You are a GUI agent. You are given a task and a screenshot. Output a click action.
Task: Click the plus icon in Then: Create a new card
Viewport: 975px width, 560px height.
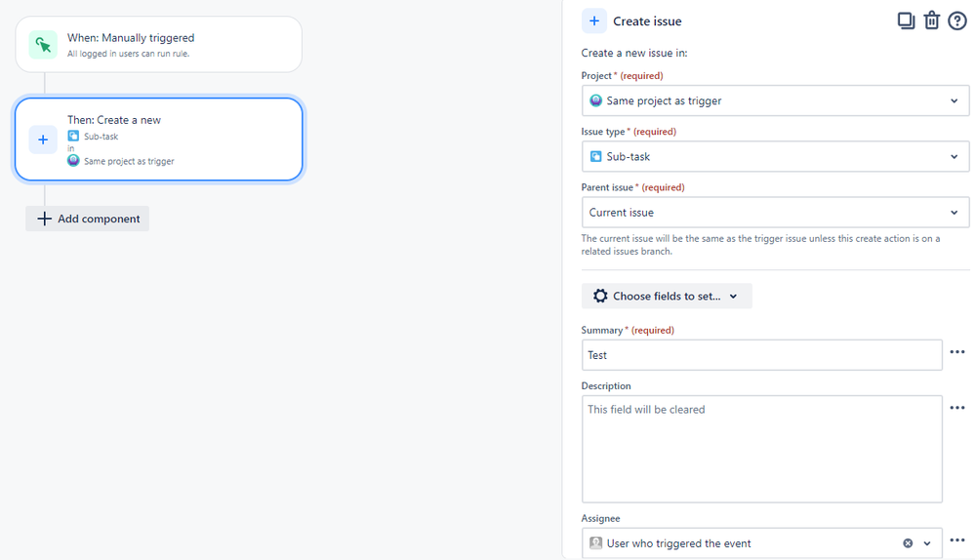43,140
